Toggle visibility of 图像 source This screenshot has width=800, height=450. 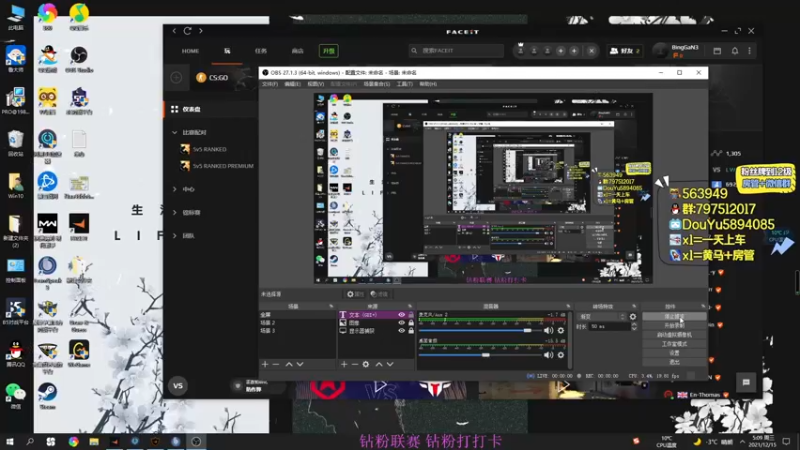tap(402, 323)
